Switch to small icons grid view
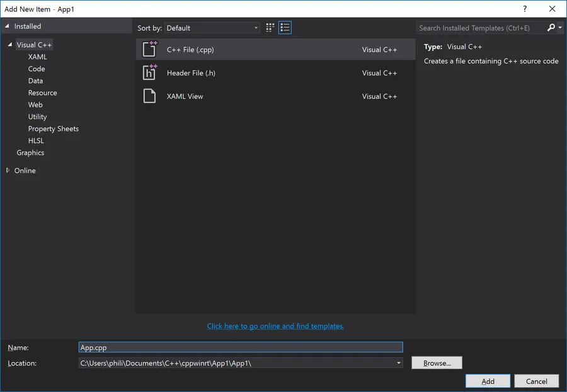This screenshot has width=567, height=392. [270, 28]
